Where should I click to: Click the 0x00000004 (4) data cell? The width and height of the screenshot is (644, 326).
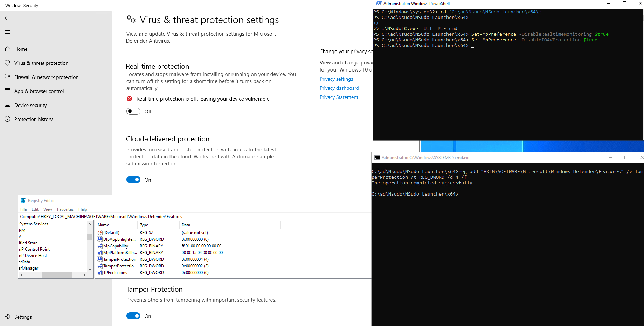195,259
